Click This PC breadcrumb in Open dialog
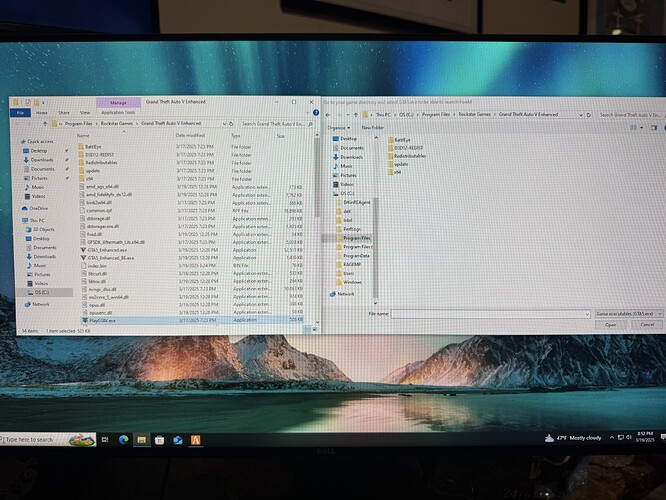Viewport: 666px width, 500px height. 383,114
